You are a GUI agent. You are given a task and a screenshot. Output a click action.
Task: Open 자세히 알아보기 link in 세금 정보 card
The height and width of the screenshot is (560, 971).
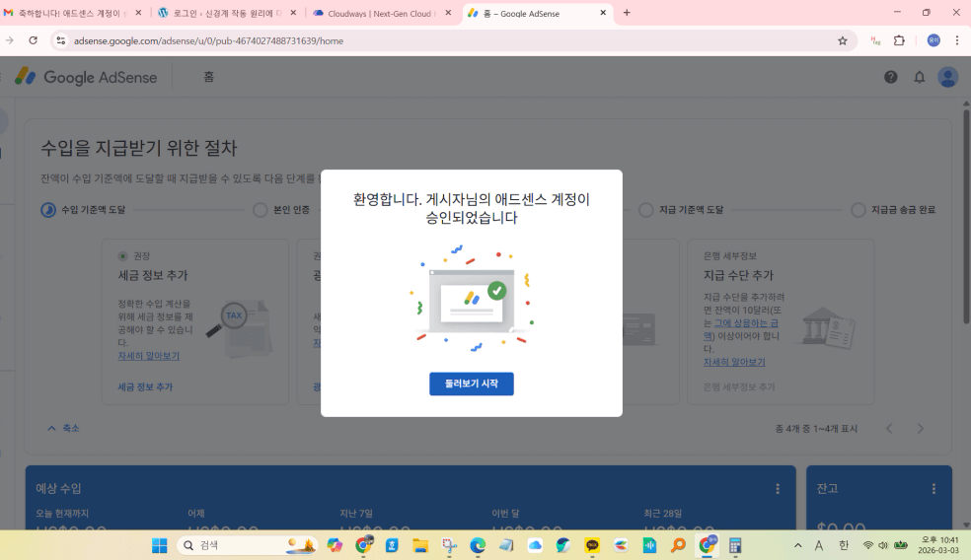pyautogui.click(x=149, y=356)
